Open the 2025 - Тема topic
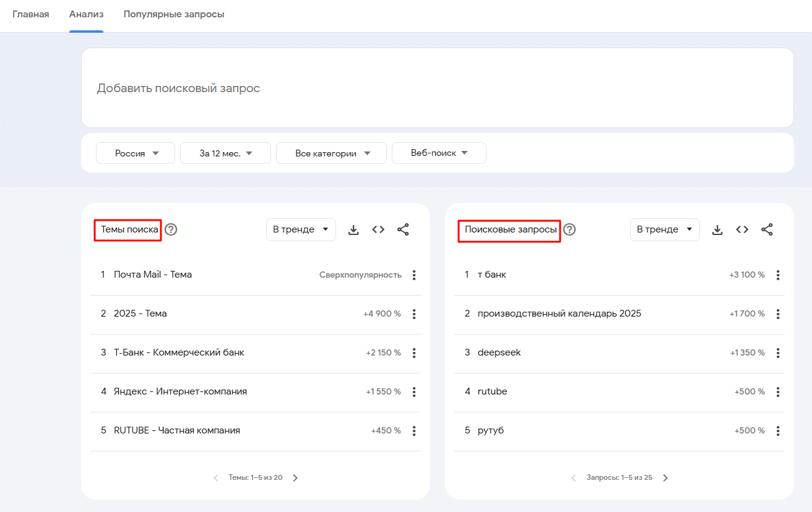The image size is (812, 512). (x=140, y=314)
